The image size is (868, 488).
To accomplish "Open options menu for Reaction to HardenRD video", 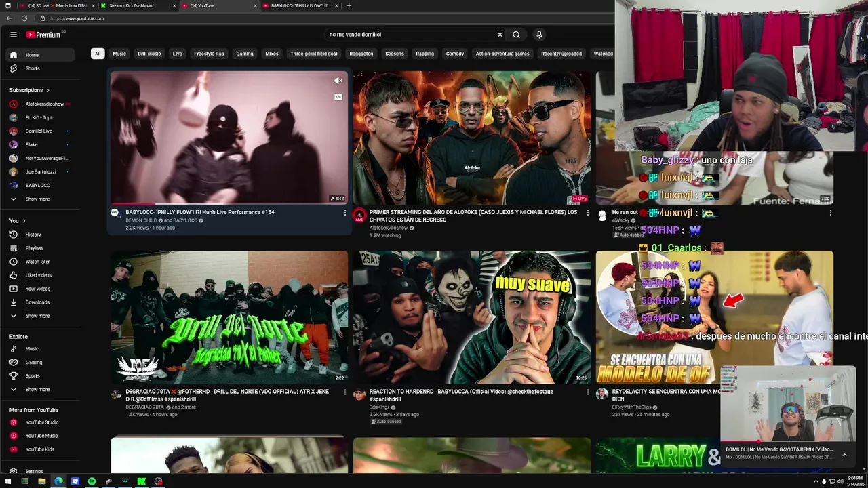I will tap(587, 392).
